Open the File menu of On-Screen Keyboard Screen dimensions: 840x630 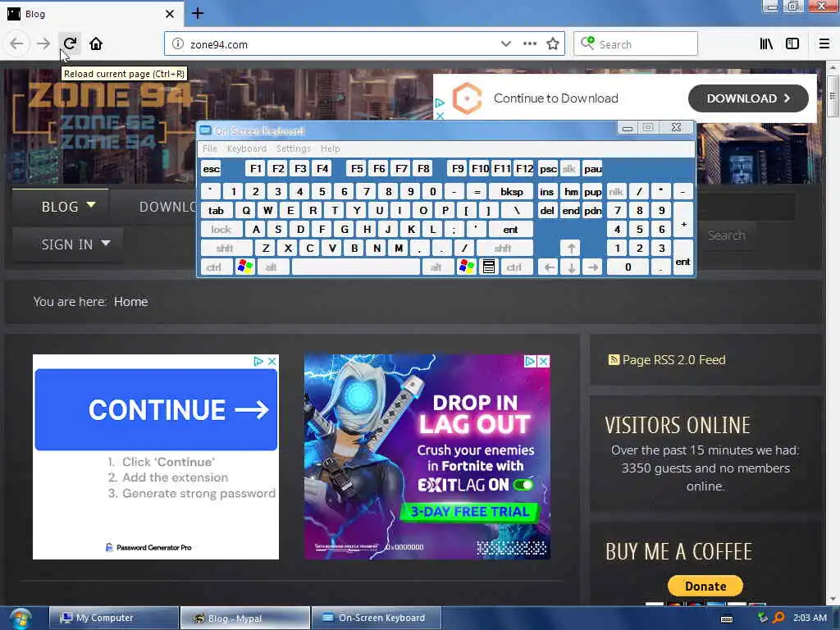coord(210,148)
